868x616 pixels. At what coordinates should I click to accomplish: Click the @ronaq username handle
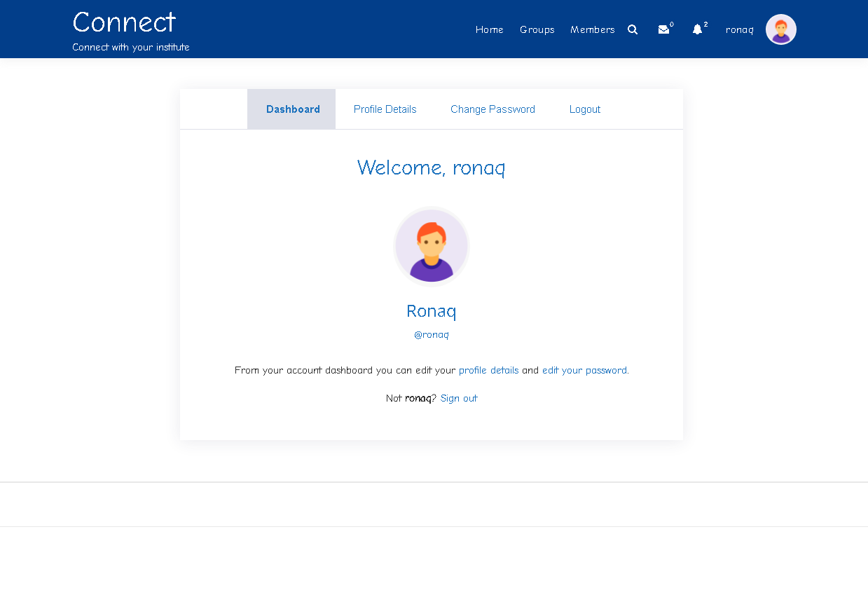(x=432, y=334)
